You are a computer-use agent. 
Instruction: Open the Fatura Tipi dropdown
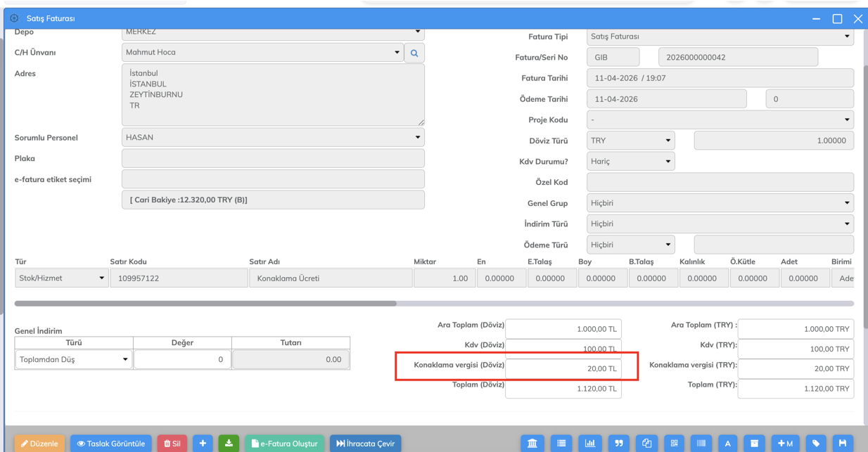[720, 37]
